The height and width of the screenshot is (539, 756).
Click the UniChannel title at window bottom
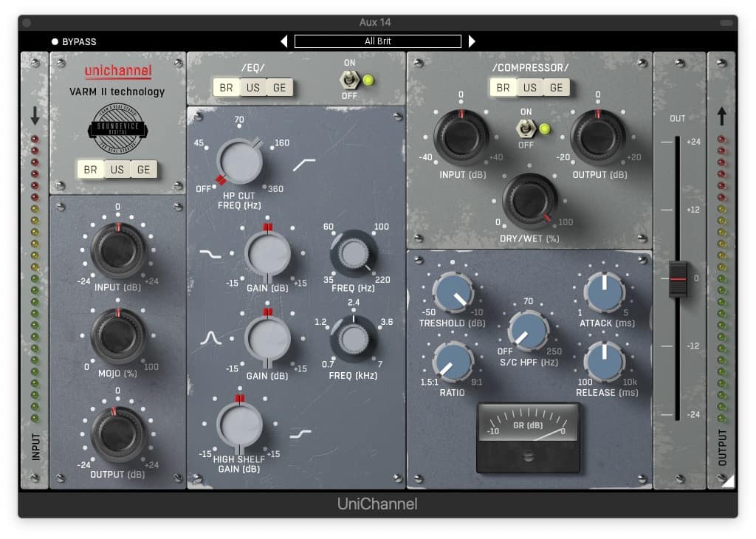tap(377, 504)
